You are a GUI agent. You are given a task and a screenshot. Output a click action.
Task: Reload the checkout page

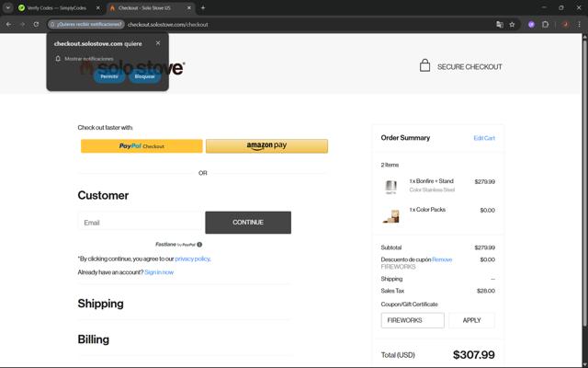coord(36,25)
